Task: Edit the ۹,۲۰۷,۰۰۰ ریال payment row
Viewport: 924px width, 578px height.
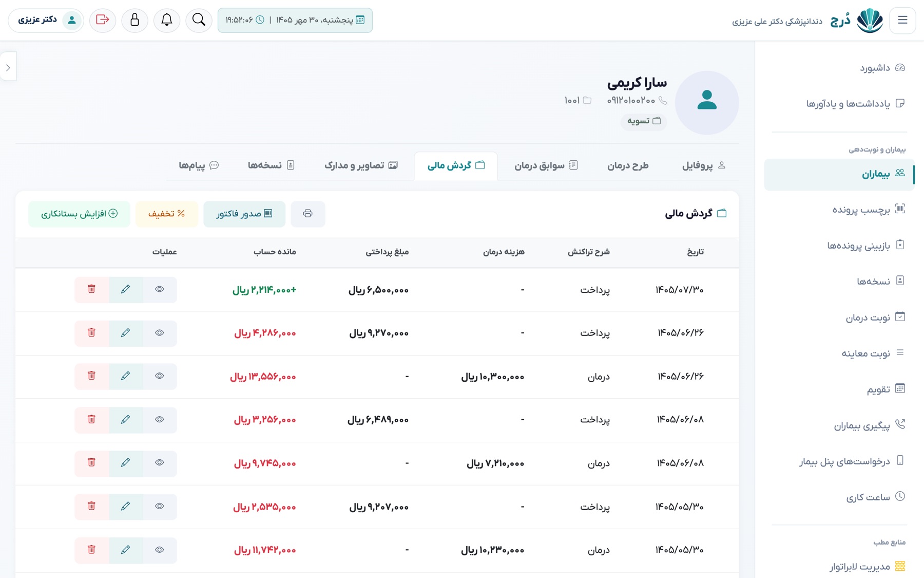Action: [126, 507]
